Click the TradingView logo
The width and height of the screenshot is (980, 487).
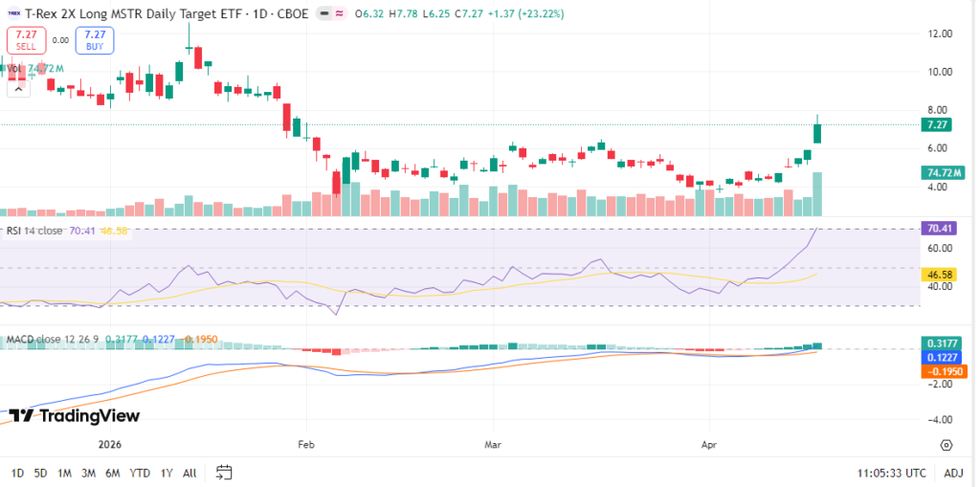click(75, 415)
